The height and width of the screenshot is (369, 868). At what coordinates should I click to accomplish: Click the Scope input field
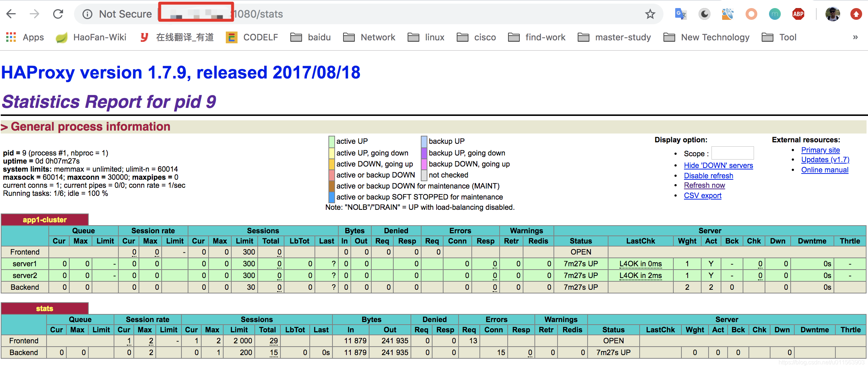(732, 153)
